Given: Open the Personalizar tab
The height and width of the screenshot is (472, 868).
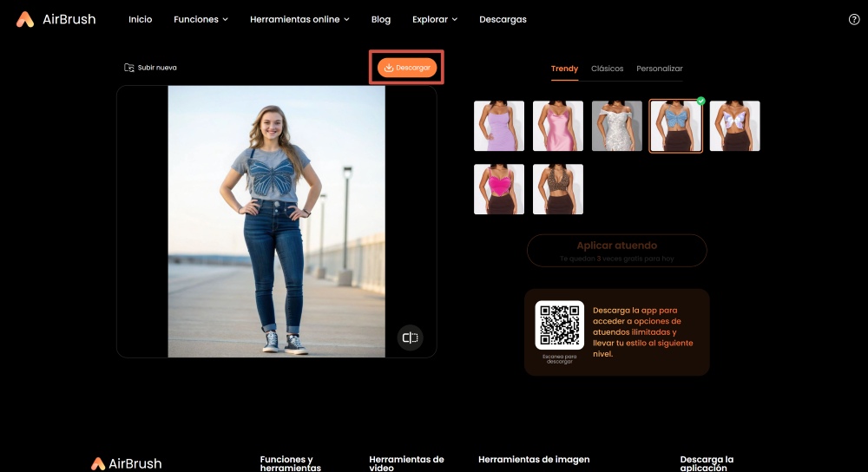Looking at the screenshot, I should tap(660, 69).
